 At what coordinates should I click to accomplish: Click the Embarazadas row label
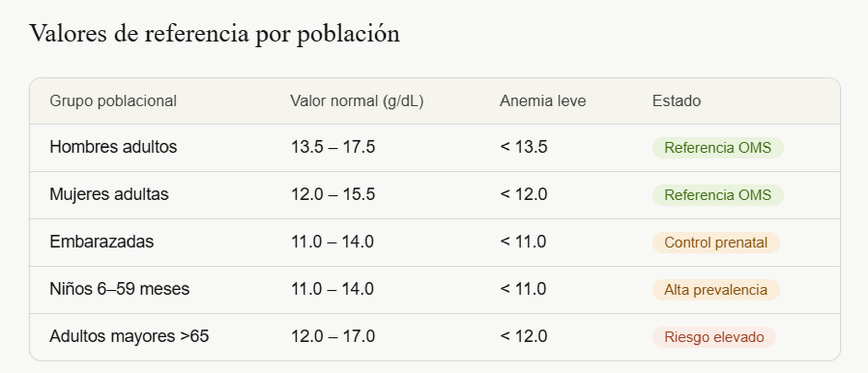coord(101,242)
